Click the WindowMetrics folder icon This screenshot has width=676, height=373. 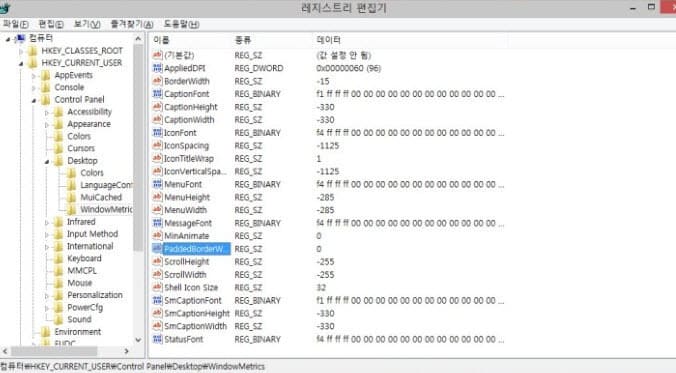click(x=72, y=210)
